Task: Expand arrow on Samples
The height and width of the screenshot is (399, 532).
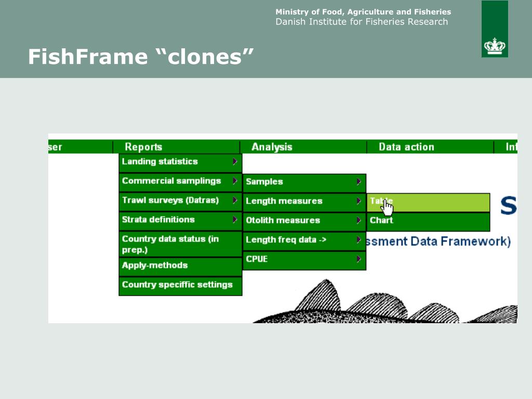Action: (358, 182)
